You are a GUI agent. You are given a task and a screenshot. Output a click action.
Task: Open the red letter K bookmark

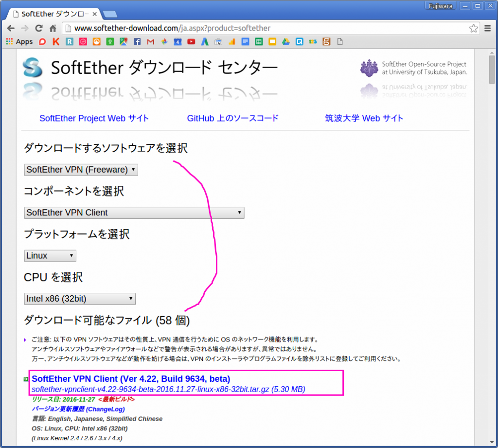(56, 42)
